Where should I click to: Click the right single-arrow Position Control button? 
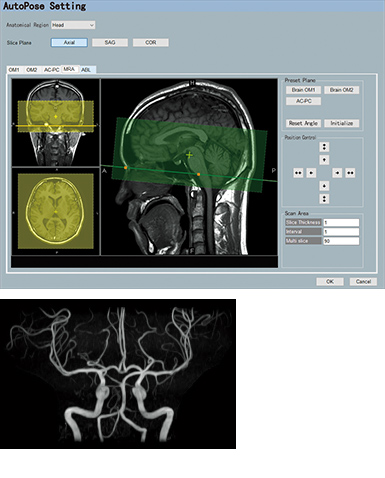click(x=337, y=173)
